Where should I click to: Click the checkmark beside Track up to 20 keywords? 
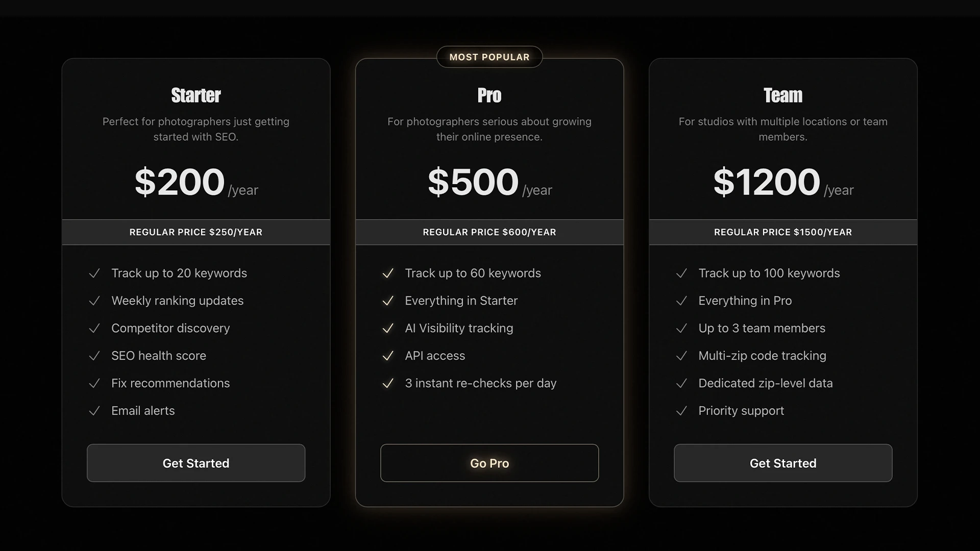tap(94, 273)
